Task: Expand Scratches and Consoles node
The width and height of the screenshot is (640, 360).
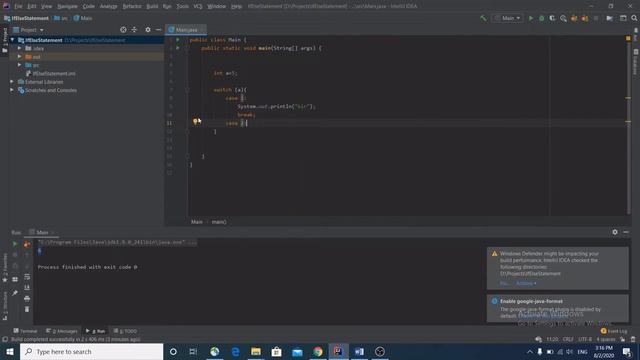Action: tap(12, 90)
